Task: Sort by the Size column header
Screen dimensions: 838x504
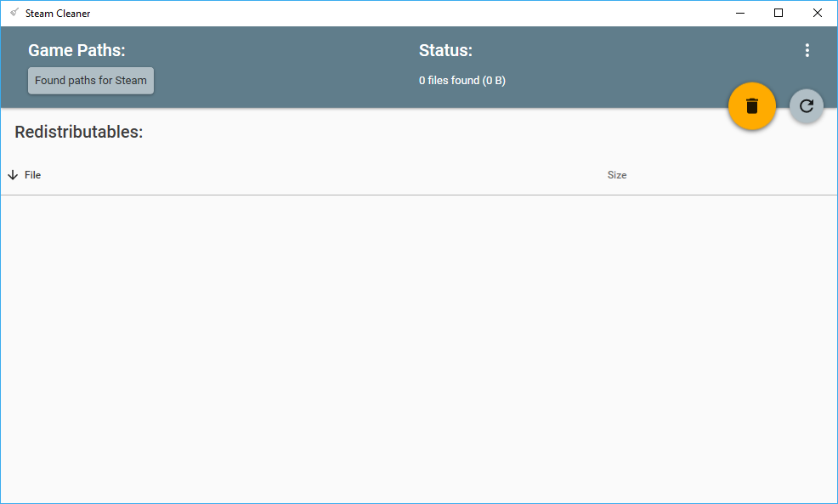Action: click(x=617, y=175)
